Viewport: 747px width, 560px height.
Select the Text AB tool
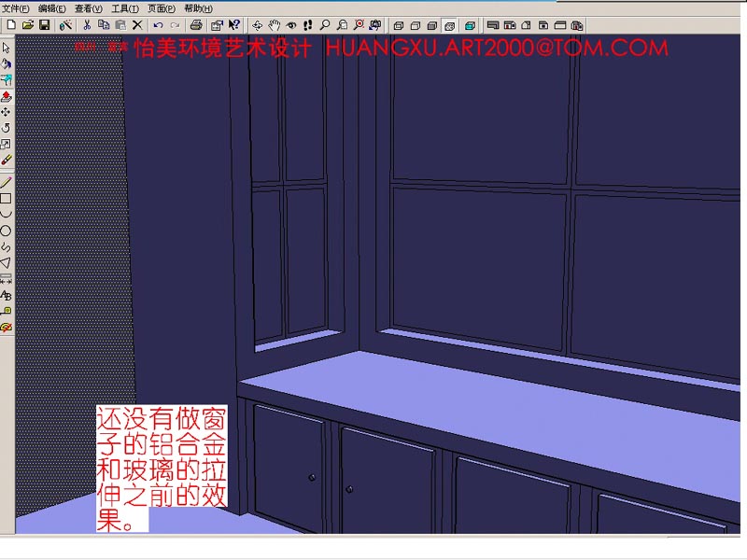click(x=7, y=295)
